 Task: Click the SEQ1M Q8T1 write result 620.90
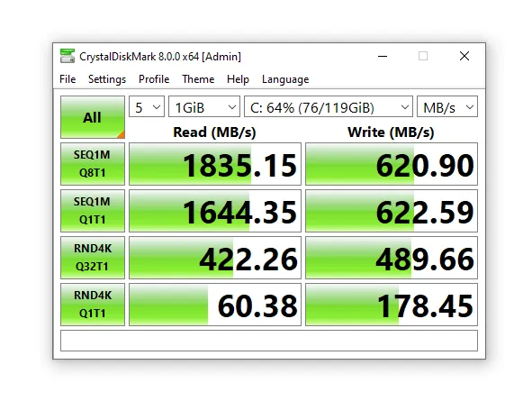392,164
